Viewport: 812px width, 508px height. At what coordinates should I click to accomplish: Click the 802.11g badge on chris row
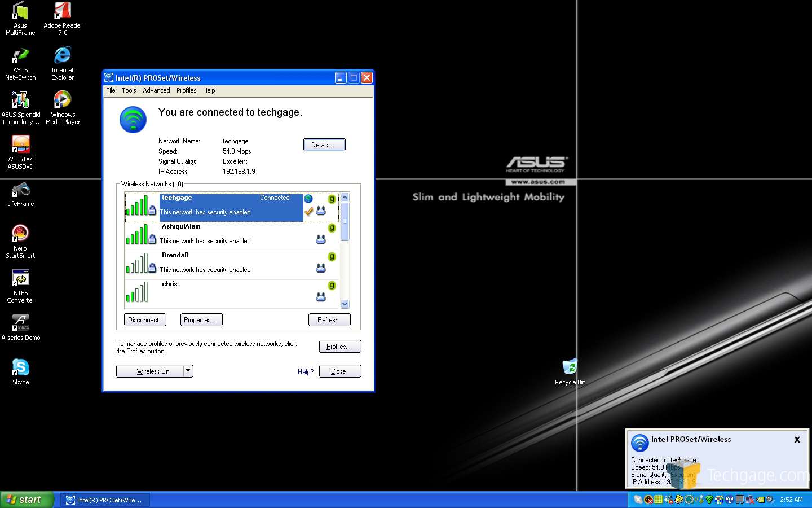click(x=332, y=285)
